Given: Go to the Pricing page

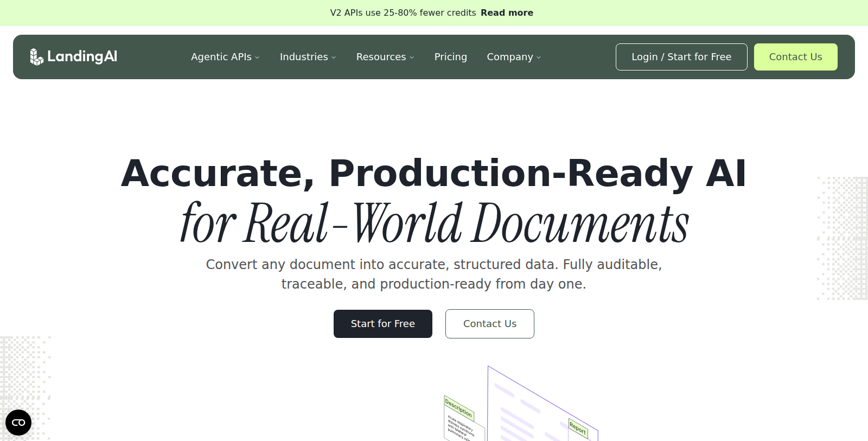Looking at the screenshot, I should click(450, 57).
